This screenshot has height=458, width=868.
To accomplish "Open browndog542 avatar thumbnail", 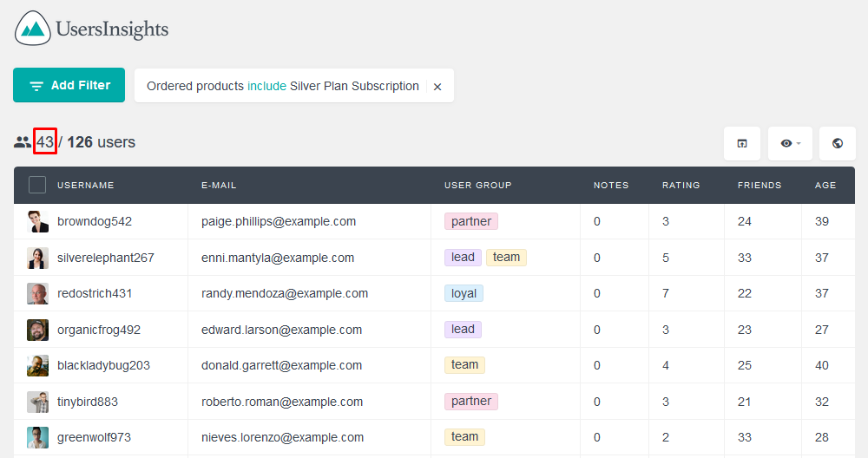I will tap(37, 221).
